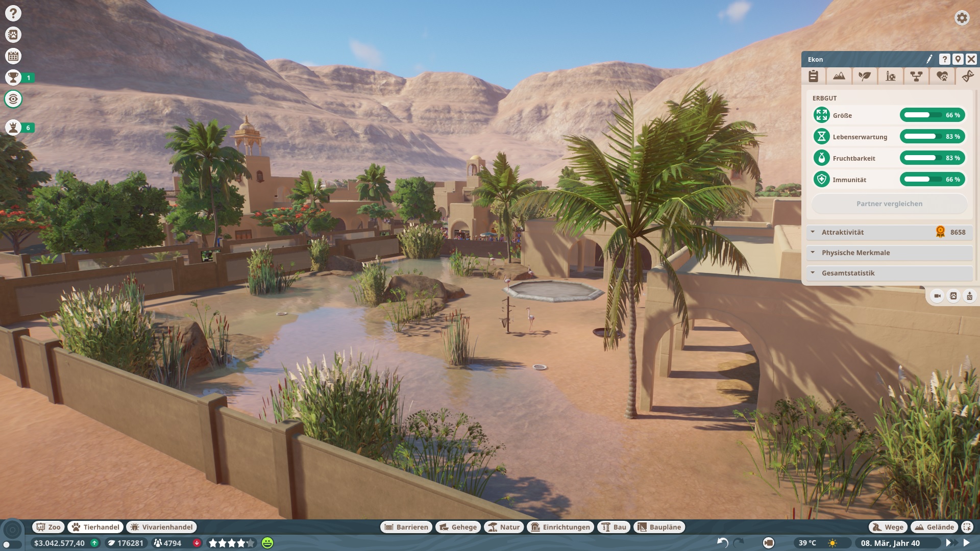Click the Fruchtbarkeit fertility icon

(x=821, y=158)
